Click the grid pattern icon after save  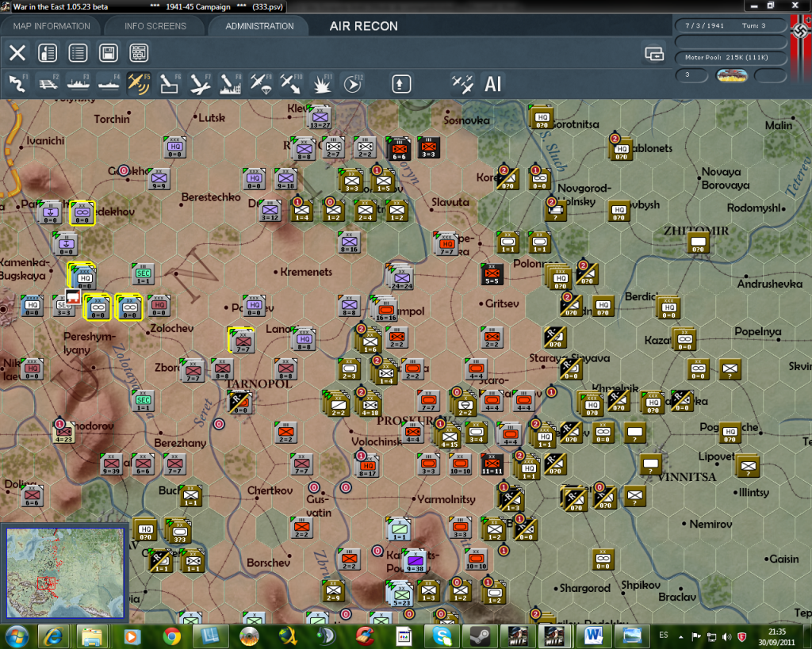pos(139,53)
